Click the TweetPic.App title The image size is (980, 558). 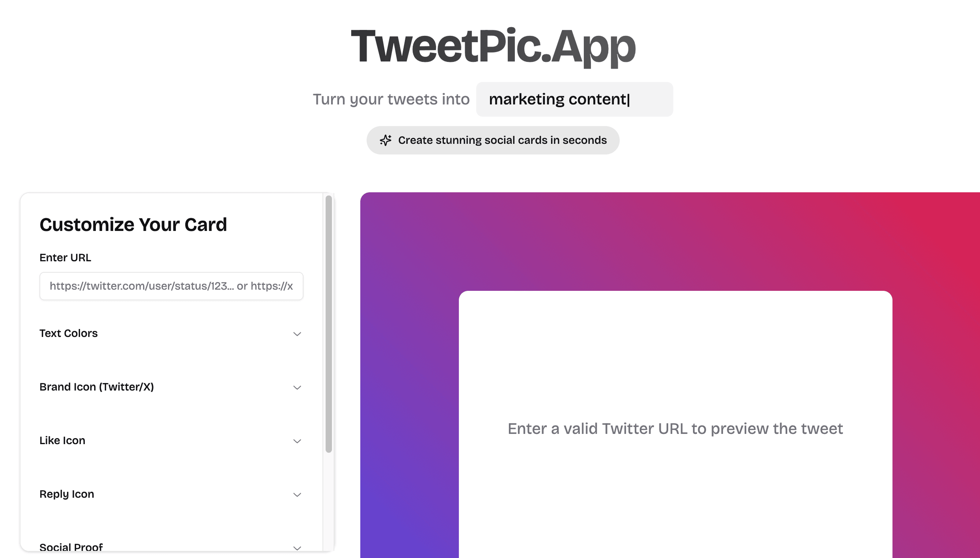[x=493, y=46]
